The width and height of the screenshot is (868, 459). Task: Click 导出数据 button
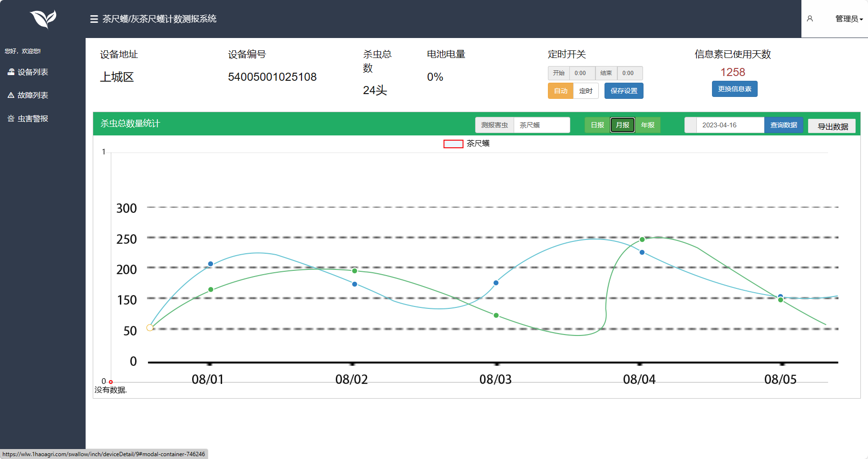point(832,126)
